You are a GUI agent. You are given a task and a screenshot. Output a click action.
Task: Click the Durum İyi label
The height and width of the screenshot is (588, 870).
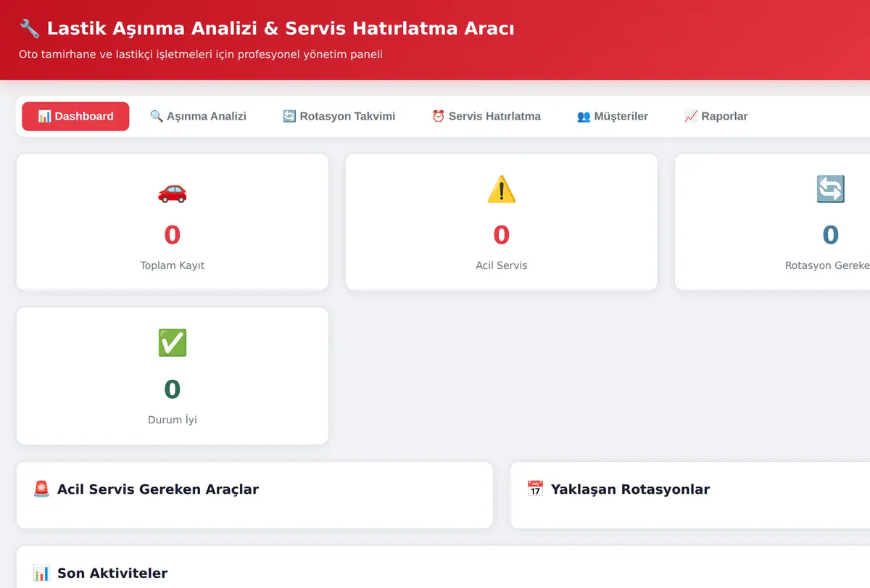coord(173,420)
